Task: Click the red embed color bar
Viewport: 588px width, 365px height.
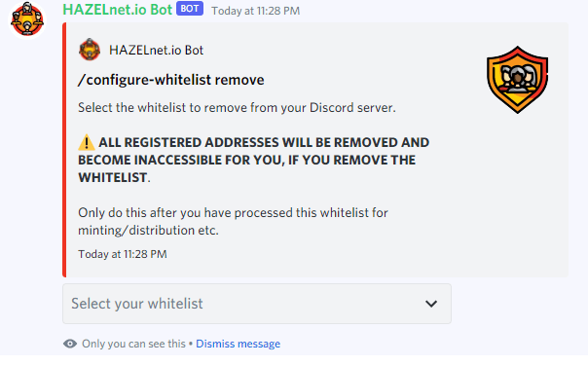Action: coord(64,150)
